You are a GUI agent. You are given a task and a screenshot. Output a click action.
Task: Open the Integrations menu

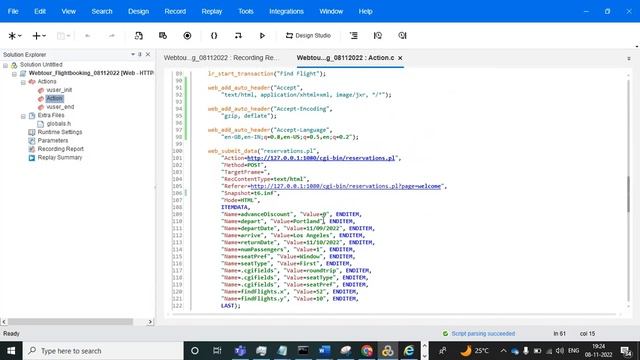(286, 11)
